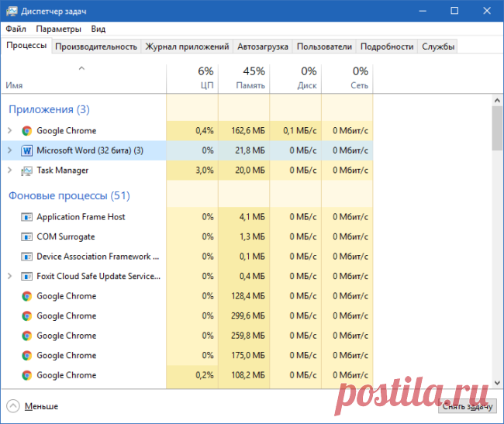
Task: Click the Task Manager row icon
Action: coord(27,171)
